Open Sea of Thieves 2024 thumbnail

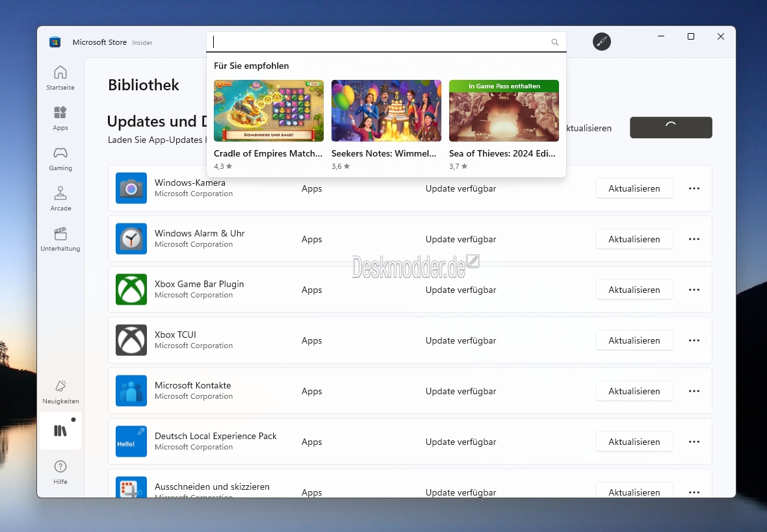(504, 111)
